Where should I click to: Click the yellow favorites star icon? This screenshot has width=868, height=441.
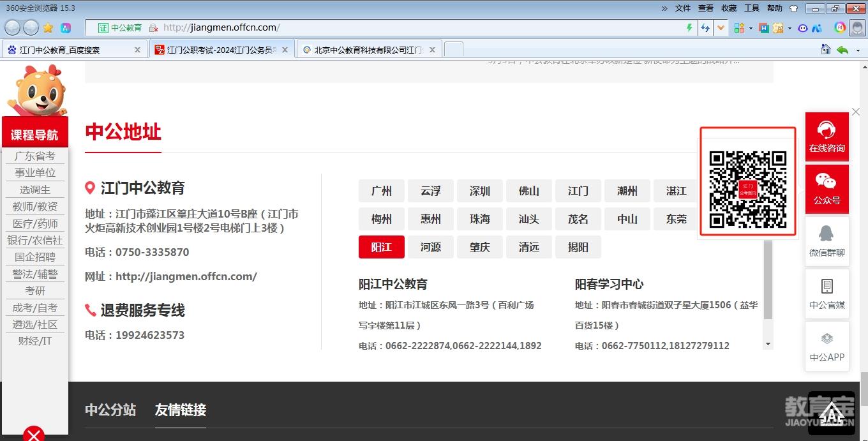(x=48, y=28)
